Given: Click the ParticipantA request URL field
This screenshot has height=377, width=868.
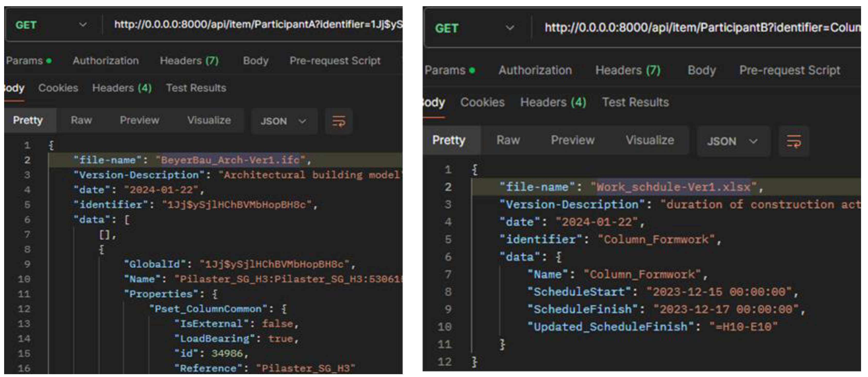Looking at the screenshot, I should click(x=258, y=24).
